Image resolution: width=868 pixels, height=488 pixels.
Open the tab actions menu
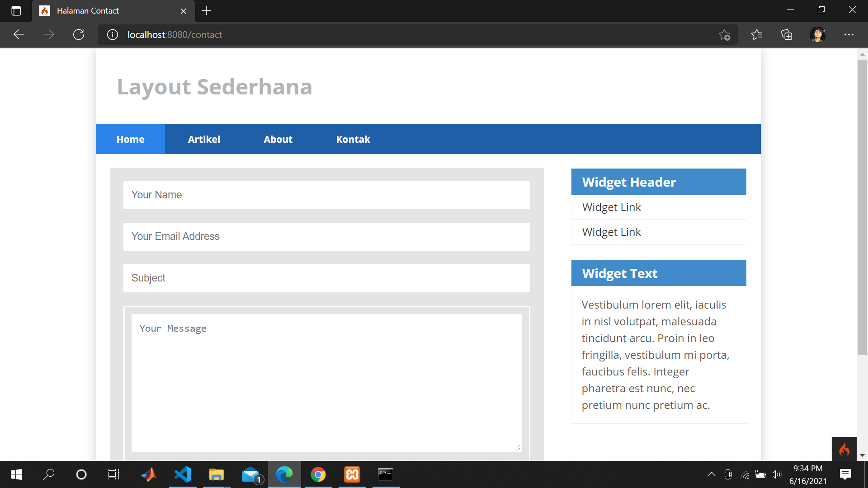pos(16,11)
